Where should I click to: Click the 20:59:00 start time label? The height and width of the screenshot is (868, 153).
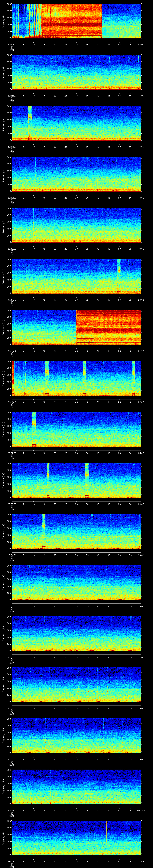tap(12, 810)
